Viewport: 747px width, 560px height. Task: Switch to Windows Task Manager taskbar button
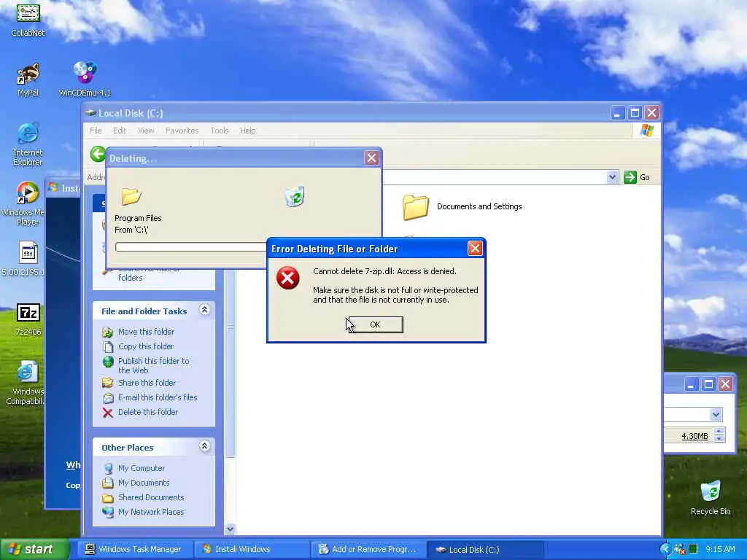point(135,550)
